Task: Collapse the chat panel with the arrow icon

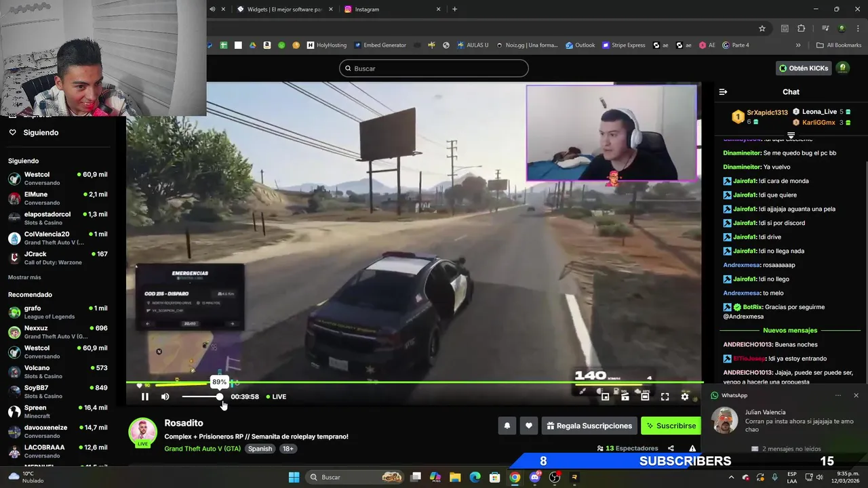Action: point(723,91)
